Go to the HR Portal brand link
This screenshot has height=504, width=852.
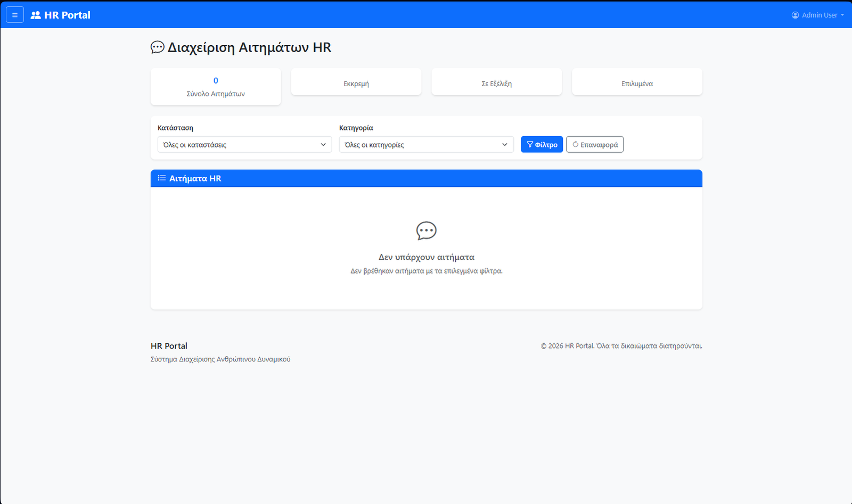[x=67, y=15]
